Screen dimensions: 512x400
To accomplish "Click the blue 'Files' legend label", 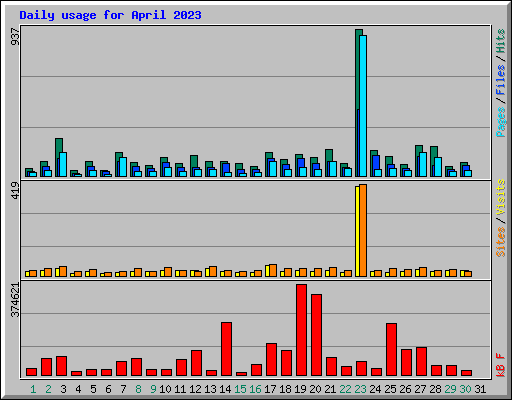I will [501, 80].
